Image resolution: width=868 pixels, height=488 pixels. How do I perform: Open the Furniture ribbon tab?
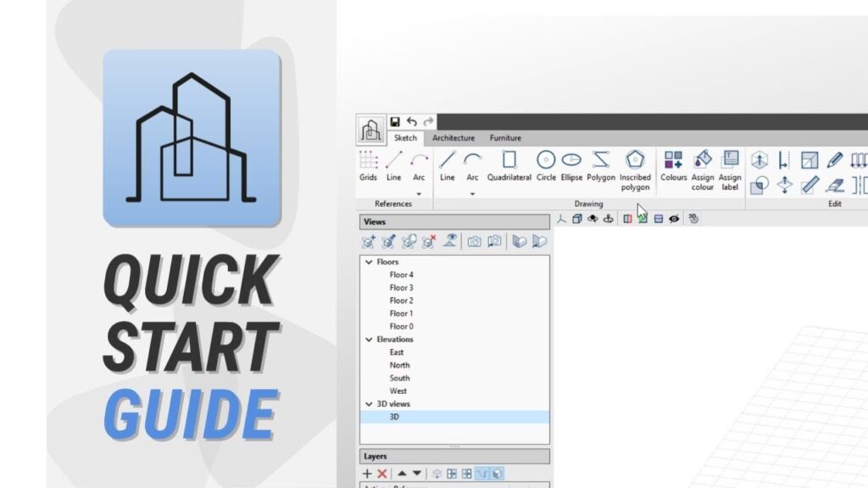click(x=505, y=138)
